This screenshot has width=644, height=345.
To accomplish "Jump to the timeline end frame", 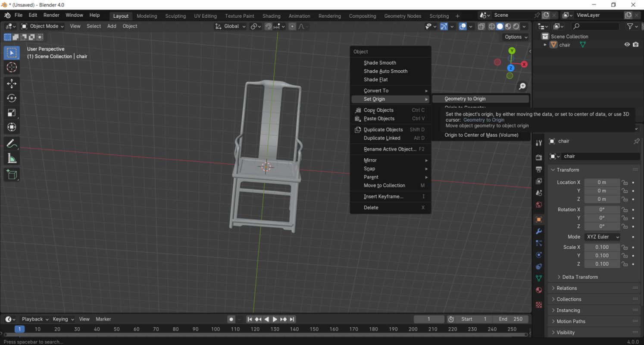I will (292, 319).
